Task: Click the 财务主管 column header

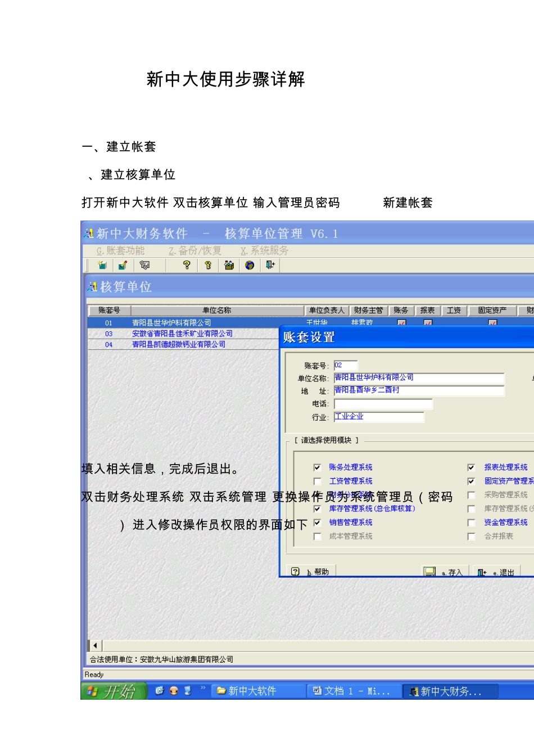Action: pyautogui.click(x=369, y=310)
